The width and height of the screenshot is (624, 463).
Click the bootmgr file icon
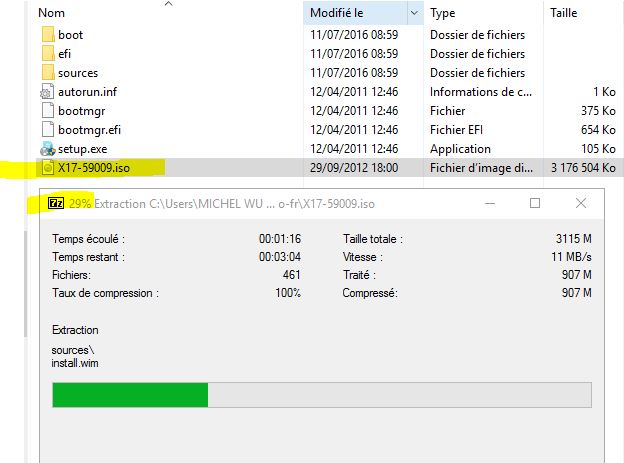pyautogui.click(x=48, y=111)
